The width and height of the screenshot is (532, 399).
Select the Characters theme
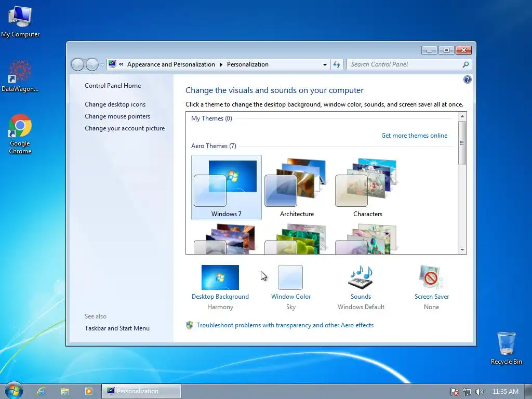(368, 188)
